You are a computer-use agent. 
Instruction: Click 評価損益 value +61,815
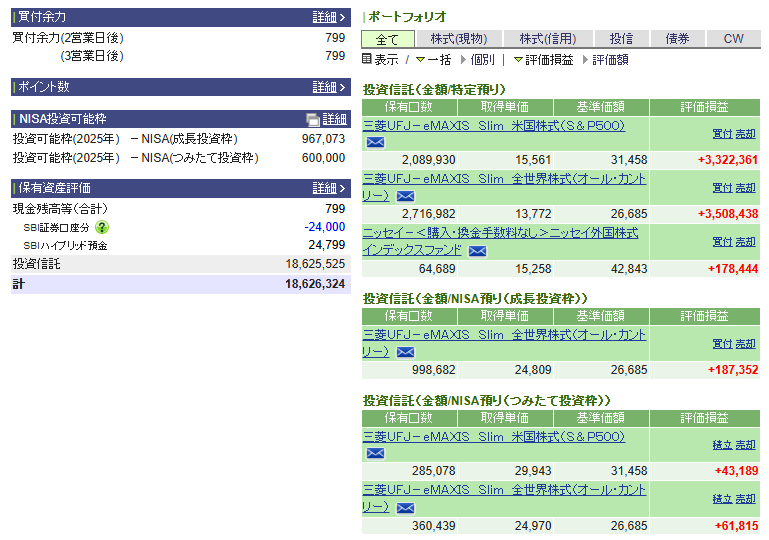pos(736,526)
